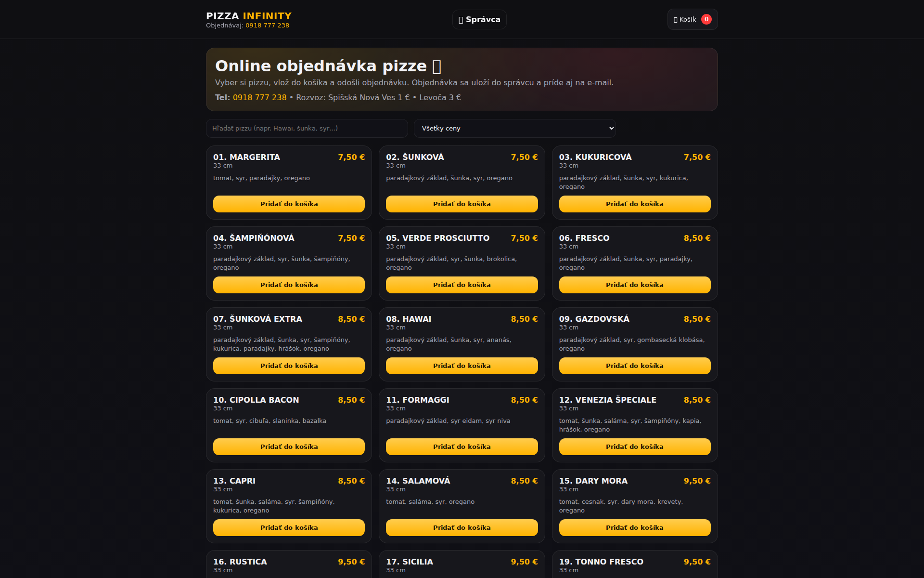The width and height of the screenshot is (924, 578).
Task: Add 02. ŠUNKOVÁ to the cart
Action: click(462, 204)
